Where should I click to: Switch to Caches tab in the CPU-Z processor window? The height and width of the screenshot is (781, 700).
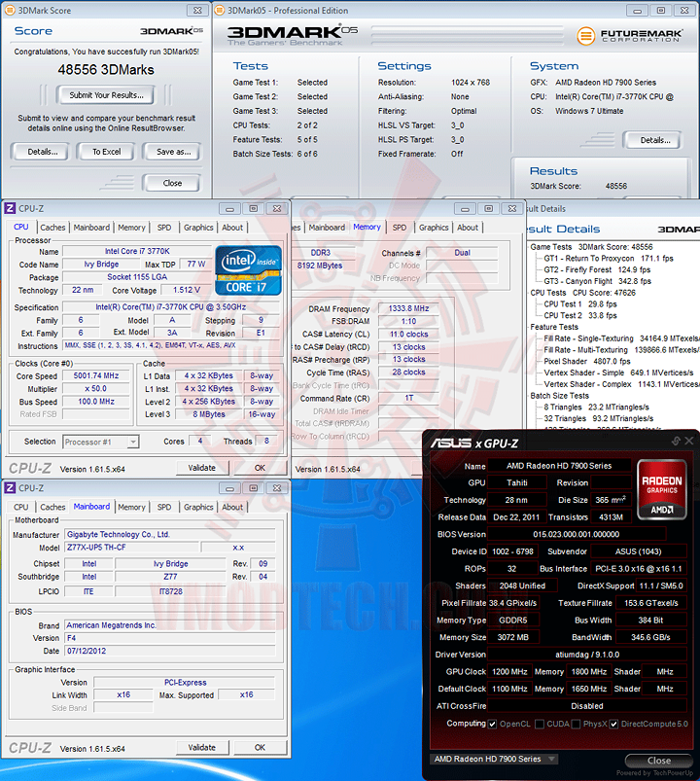pos(52,228)
